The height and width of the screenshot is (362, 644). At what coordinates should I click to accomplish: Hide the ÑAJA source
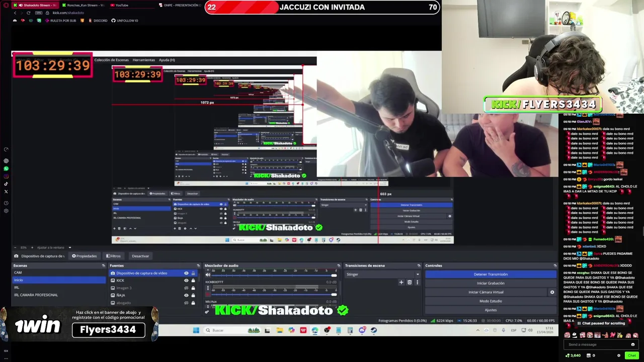tap(186, 295)
